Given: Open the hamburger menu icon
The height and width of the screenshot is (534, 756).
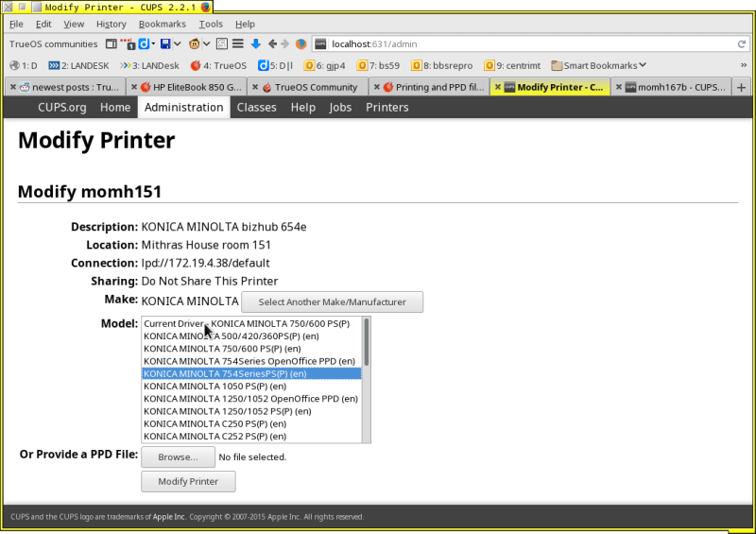Looking at the screenshot, I should [x=238, y=43].
